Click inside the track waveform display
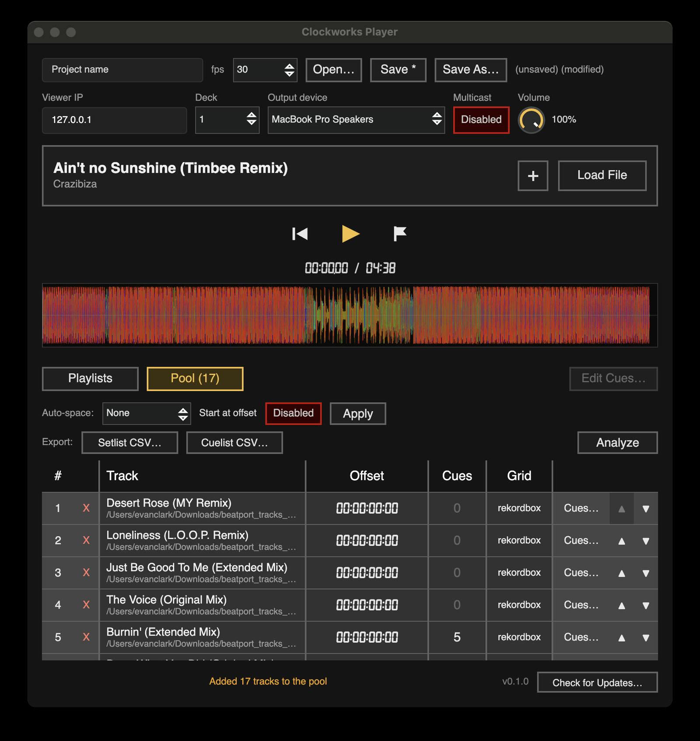This screenshot has width=700, height=741. (350, 315)
